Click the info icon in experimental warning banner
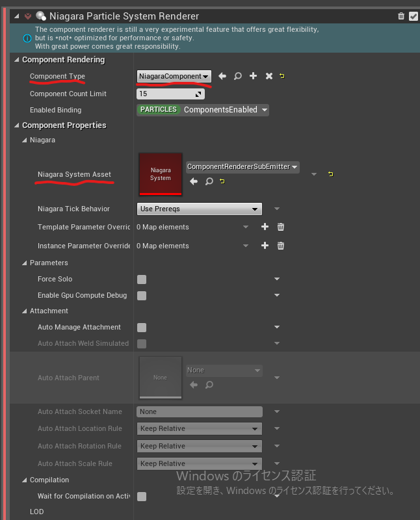 point(27,38)
